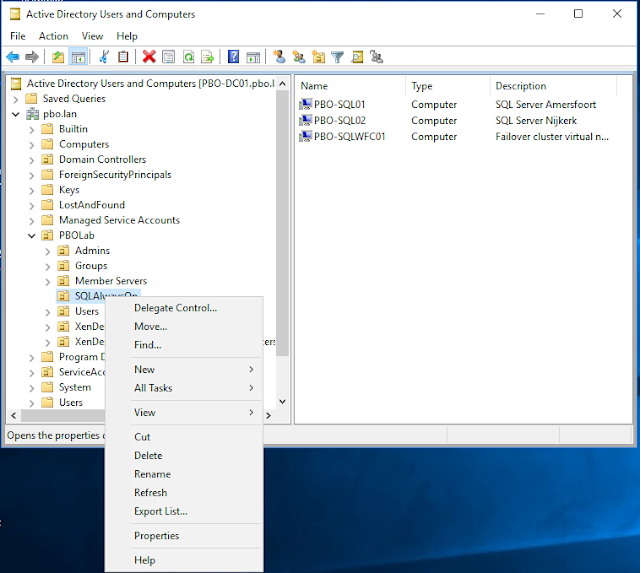Screen dimensions: 640x573
Task: Click the Create new group icon
Action: tap(299, 57)
